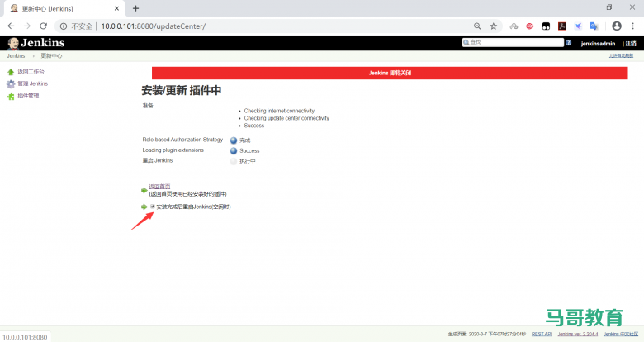Bookmark page with the star icon

coord(493,26)
